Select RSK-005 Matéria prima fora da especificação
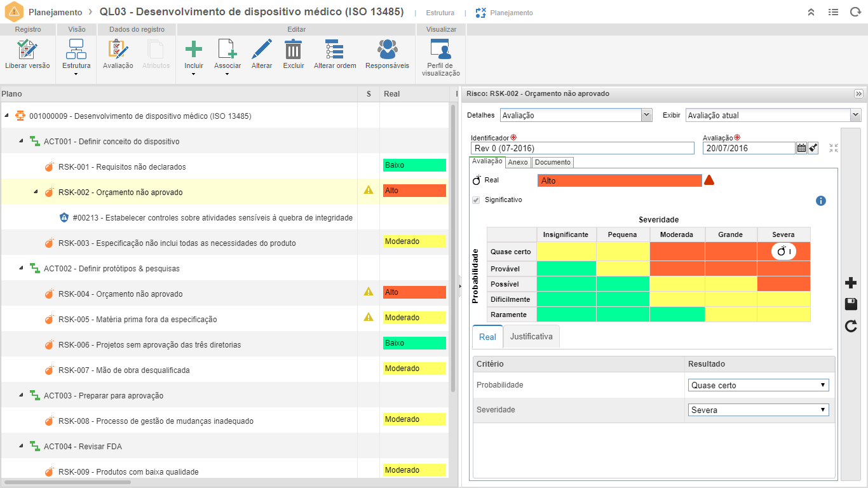Screen dimensions: 868x488 [137, 319]
